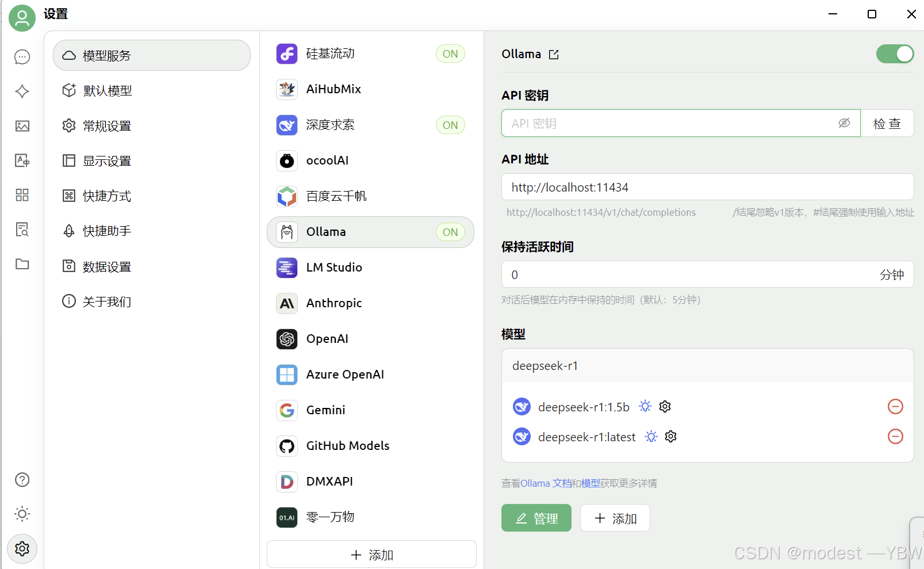Click the reasoning sun icon for deepseek-r1:1.5b
924x569 pixels.
click(645, 407)
